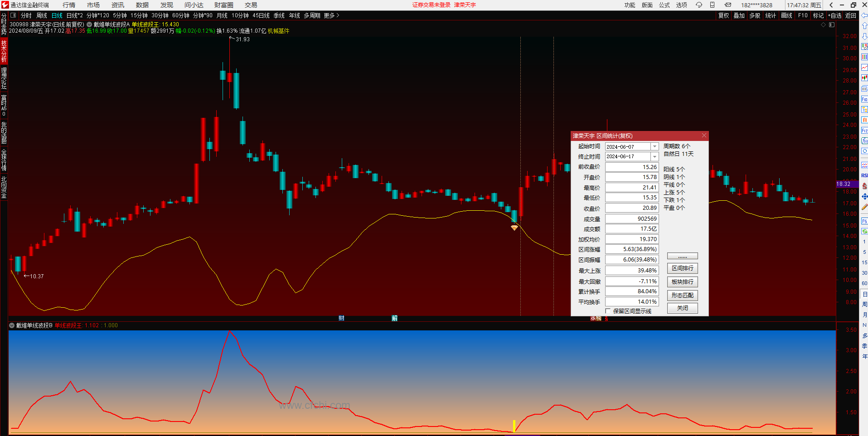The height and width of the screenshot is (436, 868).
Task: Click the yellow signal bar in lower indicator
Action: pos(514,426)
